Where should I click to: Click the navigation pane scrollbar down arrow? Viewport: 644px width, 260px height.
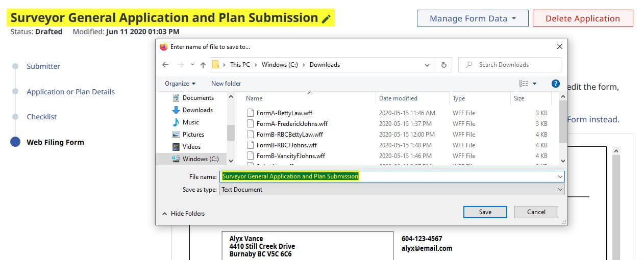pos(231,161)
